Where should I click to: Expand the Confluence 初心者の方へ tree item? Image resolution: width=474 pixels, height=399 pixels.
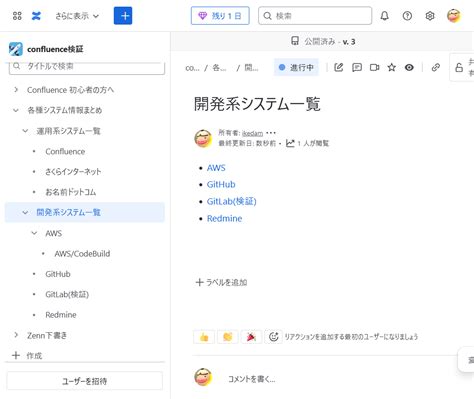click(x=16, y=90)
